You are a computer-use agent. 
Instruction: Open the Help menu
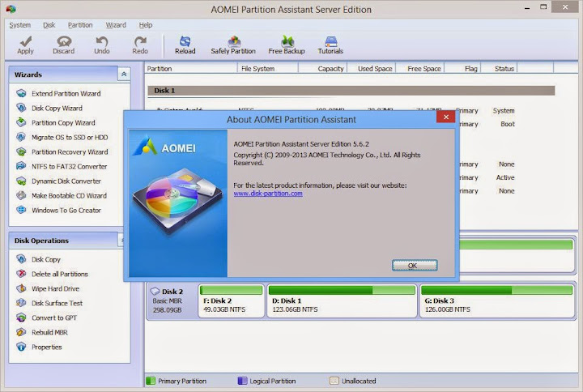[146, 25]
